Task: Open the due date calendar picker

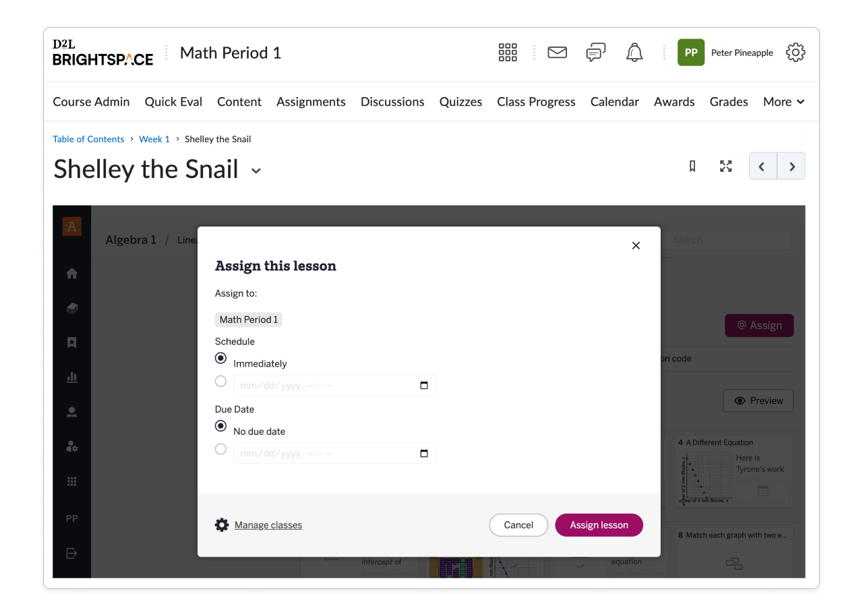Action: (x=424, y=453)
